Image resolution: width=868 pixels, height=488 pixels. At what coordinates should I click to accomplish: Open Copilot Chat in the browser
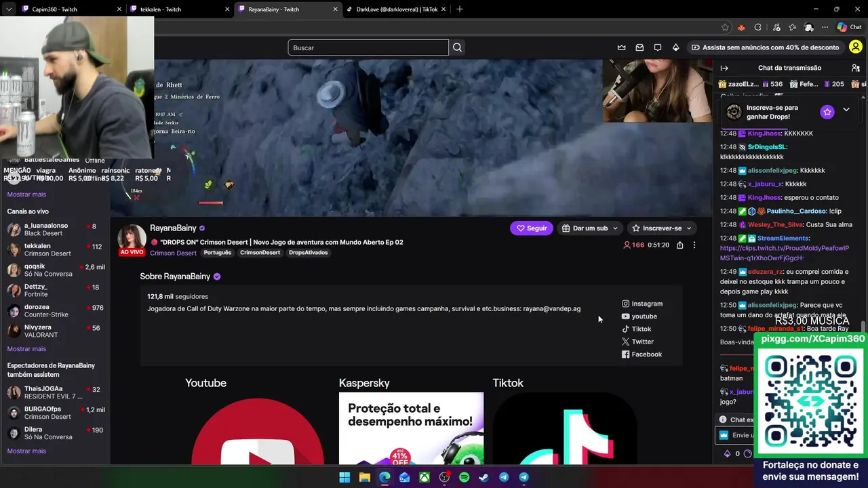[850, 27]
